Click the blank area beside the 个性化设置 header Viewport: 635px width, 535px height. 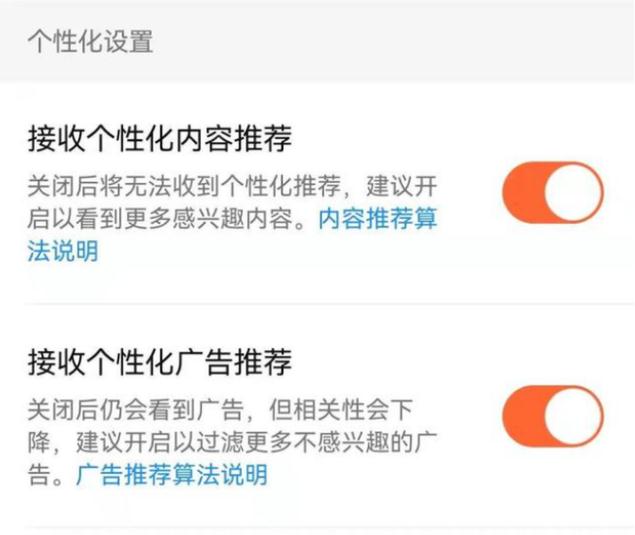(x=393, y=41)
